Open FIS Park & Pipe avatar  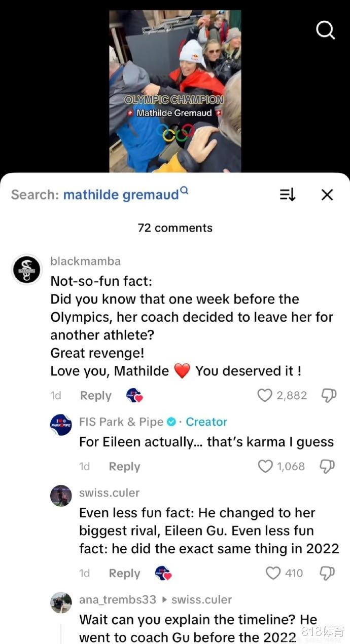(x=61, y=425)
